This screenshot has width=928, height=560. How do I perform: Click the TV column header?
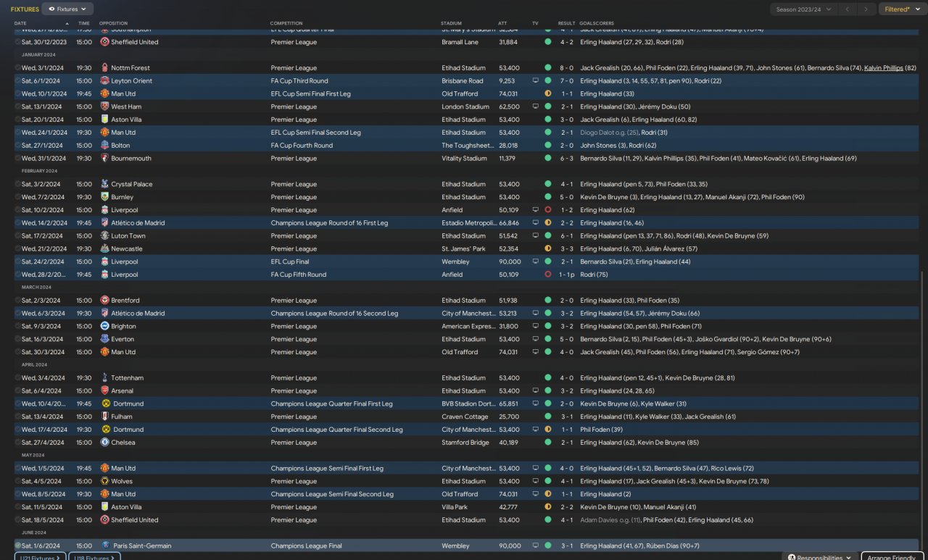click(x=535, y=23)
